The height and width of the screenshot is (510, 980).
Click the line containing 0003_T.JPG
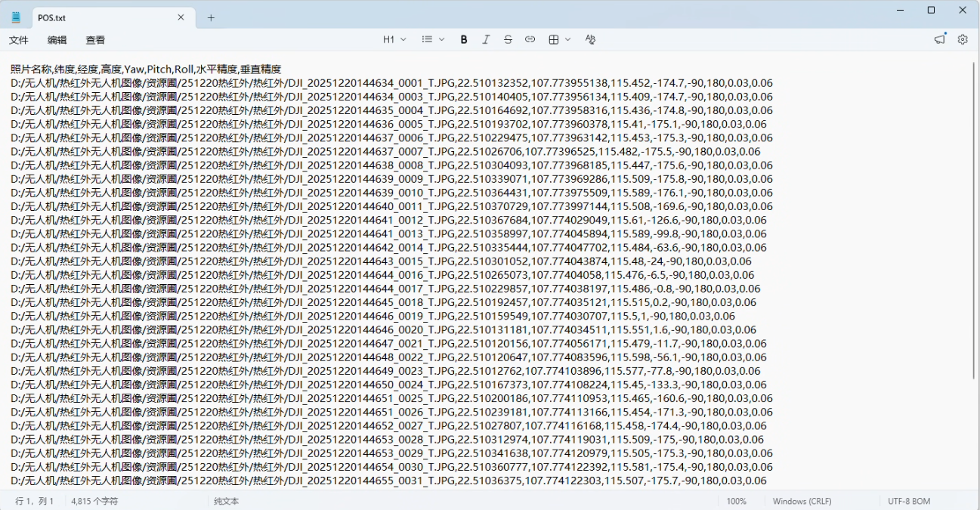[x=391, y=97]
